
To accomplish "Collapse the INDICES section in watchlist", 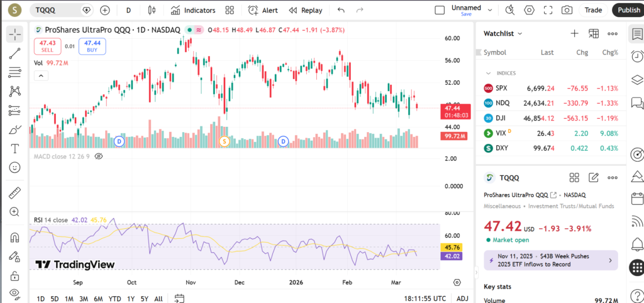I will point(489,73).
